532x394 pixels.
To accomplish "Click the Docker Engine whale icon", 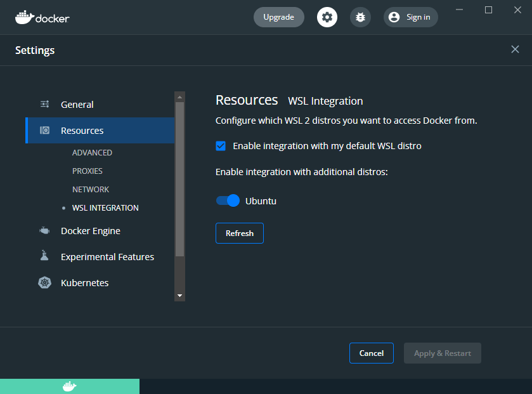I will click(x=44, y=231).
